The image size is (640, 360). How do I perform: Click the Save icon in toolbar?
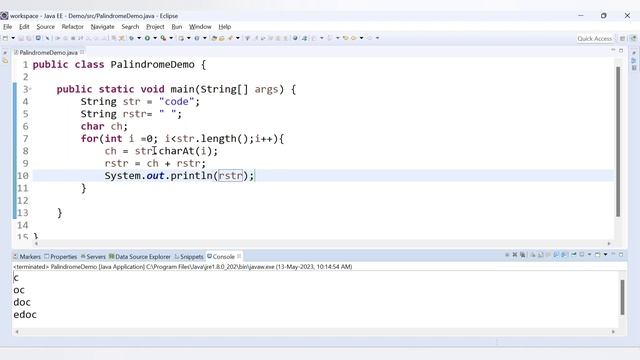(21, 38)
